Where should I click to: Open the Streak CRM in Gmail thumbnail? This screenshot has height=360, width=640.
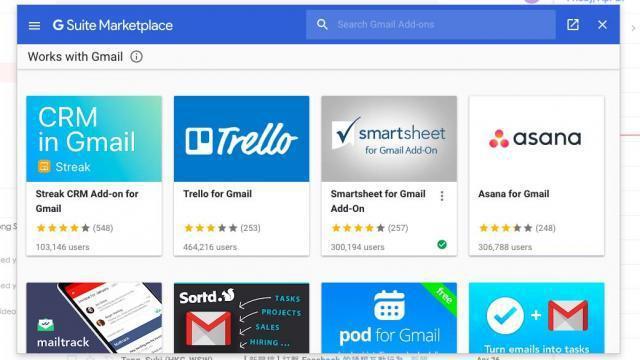coord(94,139)
